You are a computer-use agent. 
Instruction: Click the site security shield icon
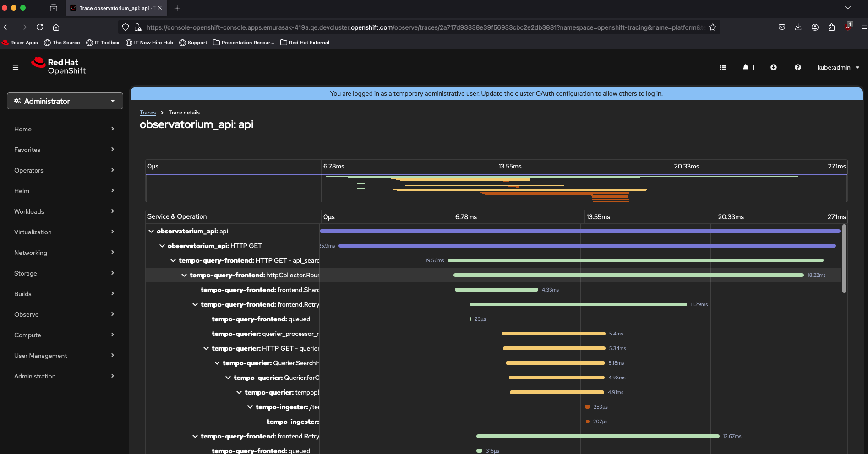click(126, 27)
